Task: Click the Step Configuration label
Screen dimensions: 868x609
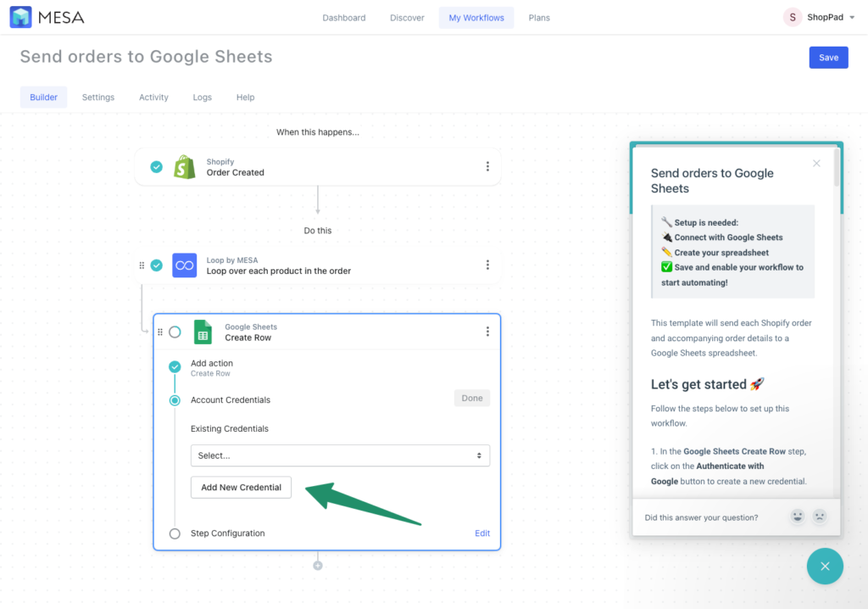Action: (x=227, y=533)
